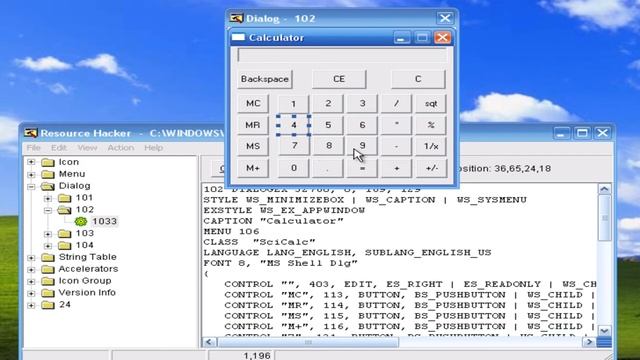Select the 1033 resource tree item
This screenshot has height=360, width=640.
tap(104, 221)
